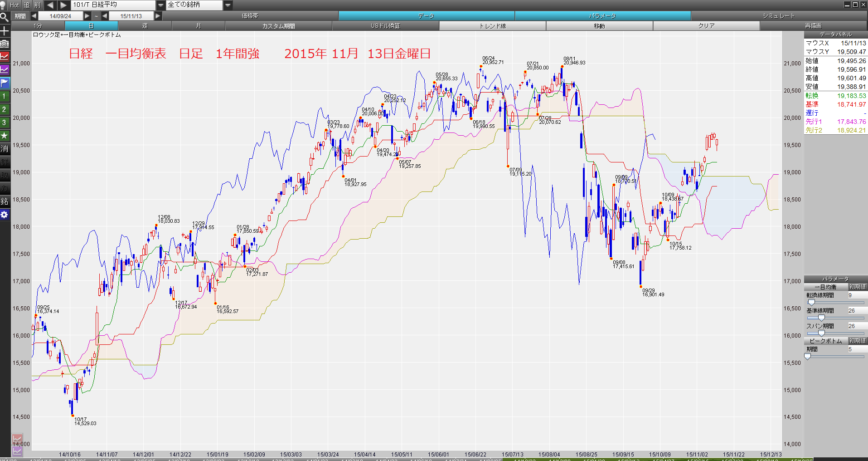Go to previous symbol with left arrow

(50, 5)
